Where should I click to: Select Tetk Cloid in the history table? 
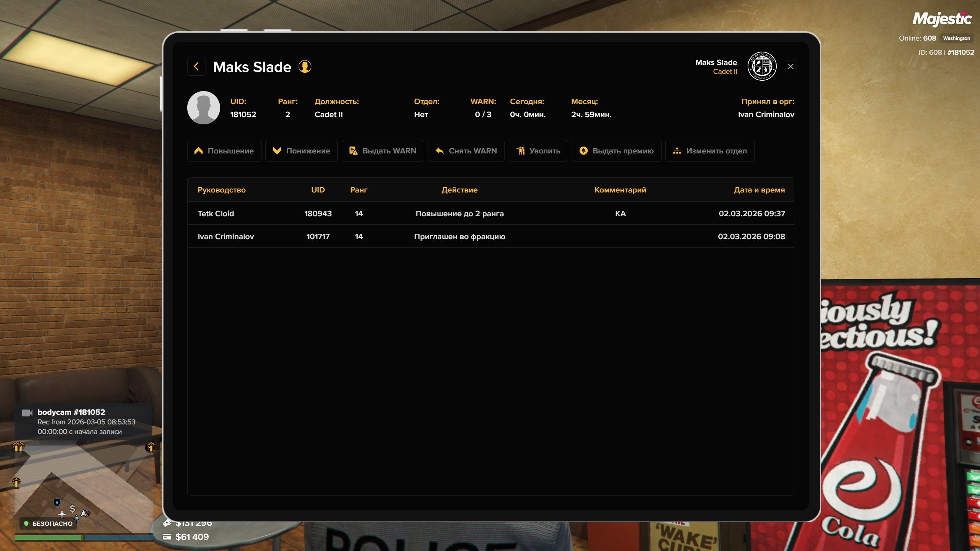(x=216, y=214)
